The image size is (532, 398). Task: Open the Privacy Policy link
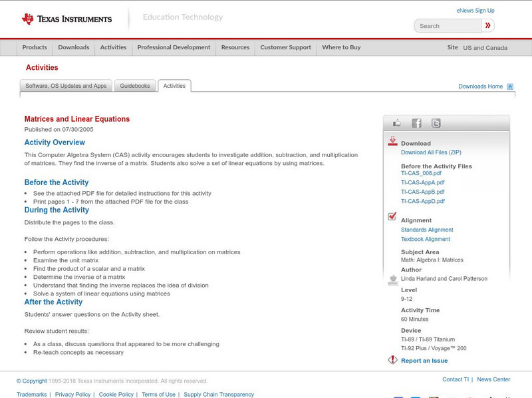[72, 394]
